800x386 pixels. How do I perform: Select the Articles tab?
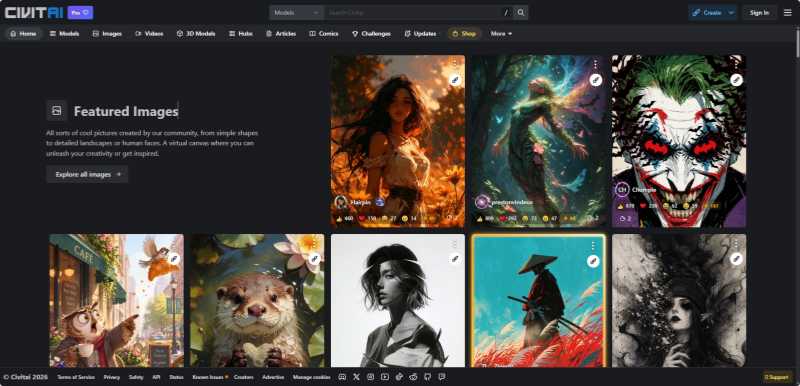(281, 34)
